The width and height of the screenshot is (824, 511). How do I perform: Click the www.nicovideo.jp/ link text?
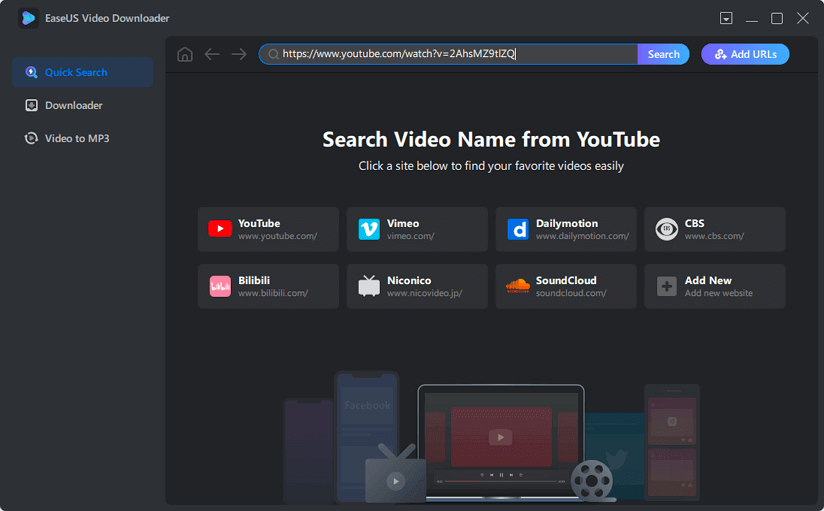[x=425, y=293]
